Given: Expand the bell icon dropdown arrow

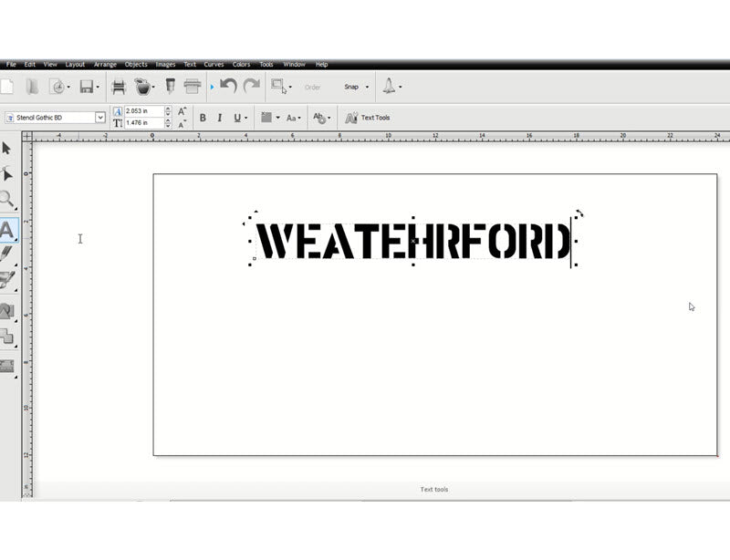Looking at the screenshot, I should click(x=401, y=87).
